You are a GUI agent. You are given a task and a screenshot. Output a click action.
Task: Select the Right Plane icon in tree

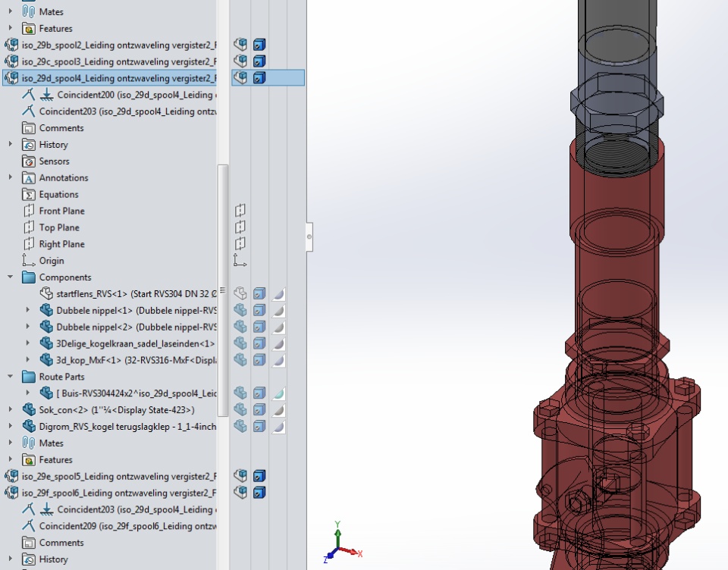[28, 244]
